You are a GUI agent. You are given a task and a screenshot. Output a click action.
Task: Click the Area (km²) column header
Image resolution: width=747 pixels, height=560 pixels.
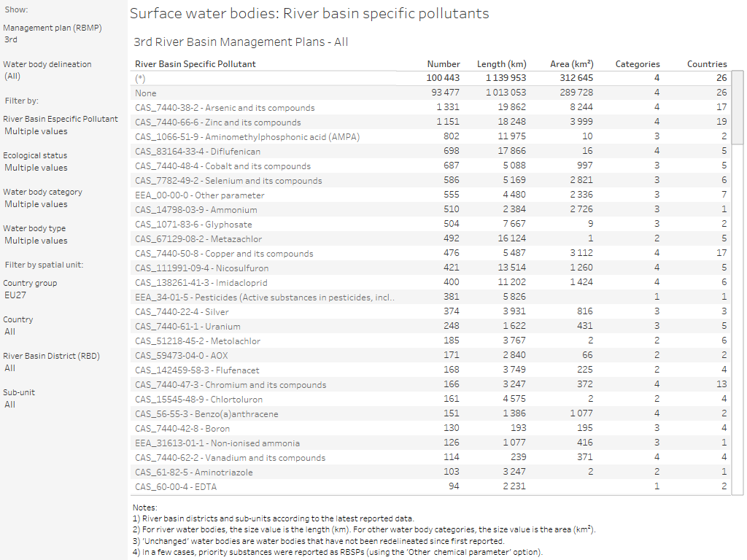click(x=572, y=64)
